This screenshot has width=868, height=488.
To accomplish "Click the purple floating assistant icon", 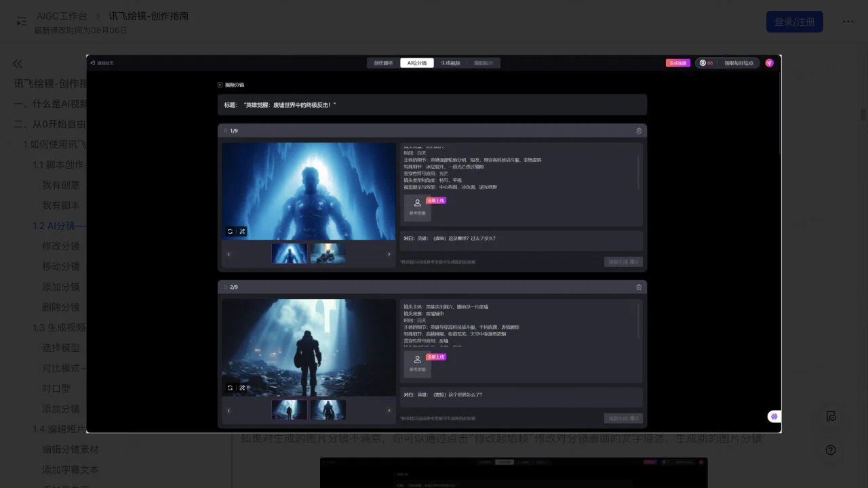I will 774,416.
